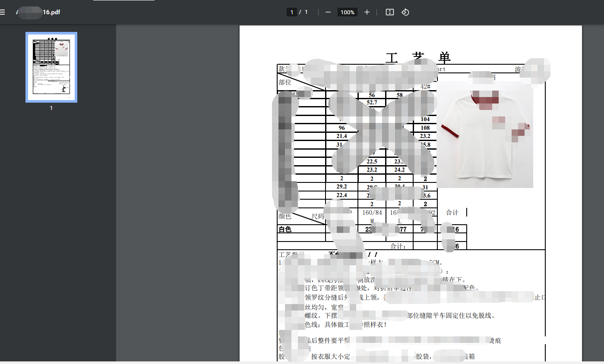
Task: Click the table cell showing "52.7"
Action: point(372,103)
